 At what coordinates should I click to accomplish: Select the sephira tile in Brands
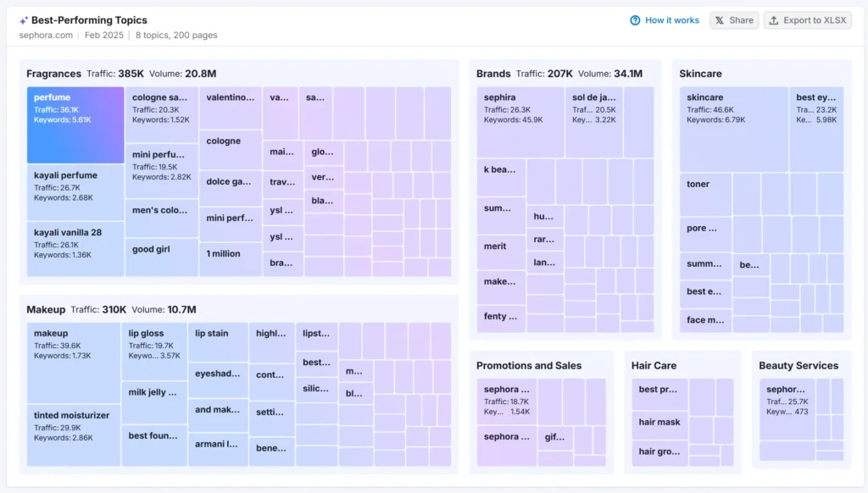click(520, 122)
